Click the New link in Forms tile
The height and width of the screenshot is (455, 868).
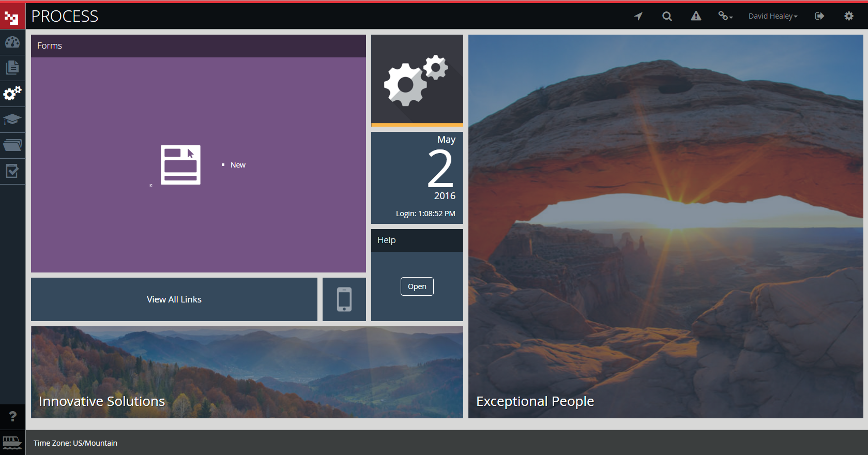tap(238, 165)
